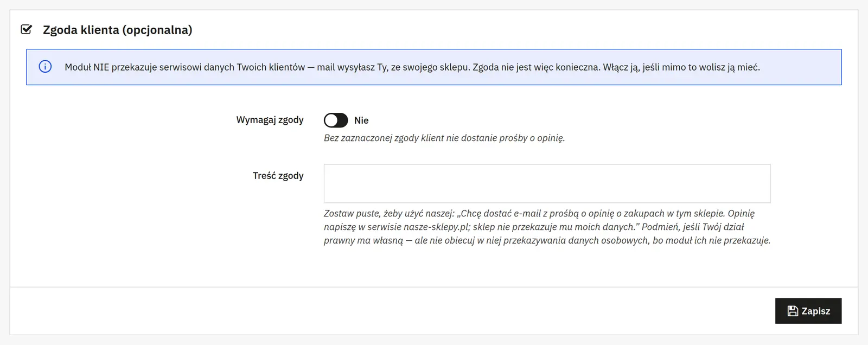Click the empty panel footer left of Zapisz
868x345 pixels.
tap(392, 311)
